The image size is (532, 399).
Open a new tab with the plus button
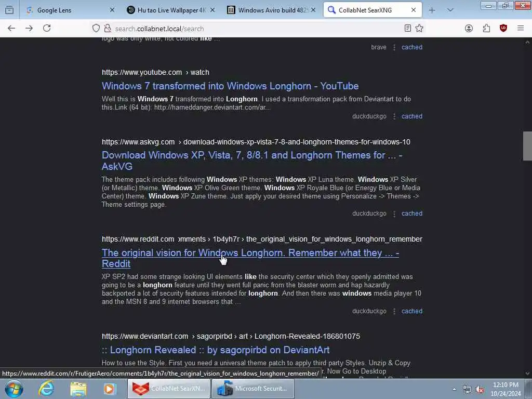coord(432,10)
